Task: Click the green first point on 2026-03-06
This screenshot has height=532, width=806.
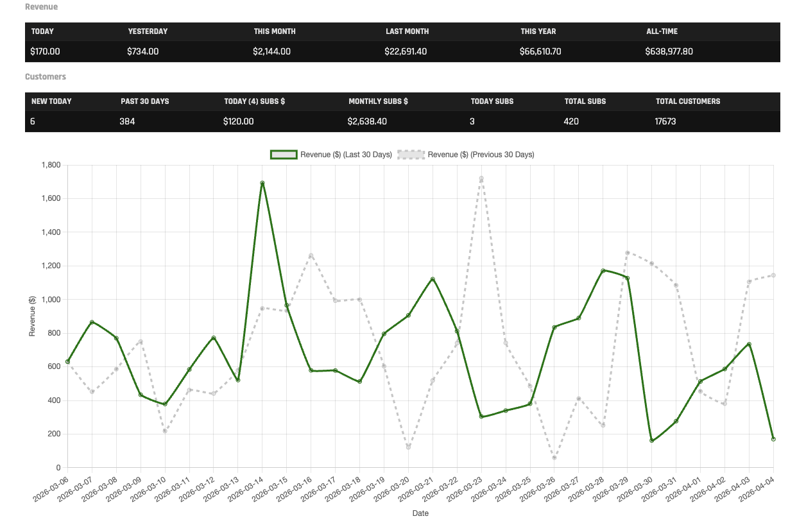Action: point(68,362)
